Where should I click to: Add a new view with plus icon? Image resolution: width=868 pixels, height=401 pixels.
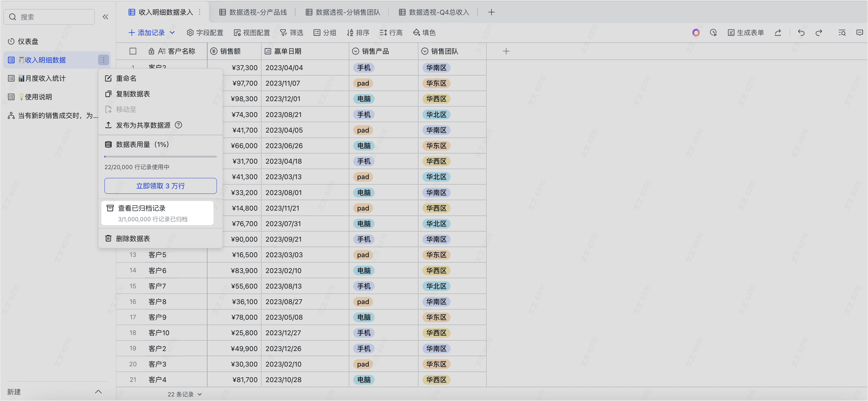tap(491, 12)
